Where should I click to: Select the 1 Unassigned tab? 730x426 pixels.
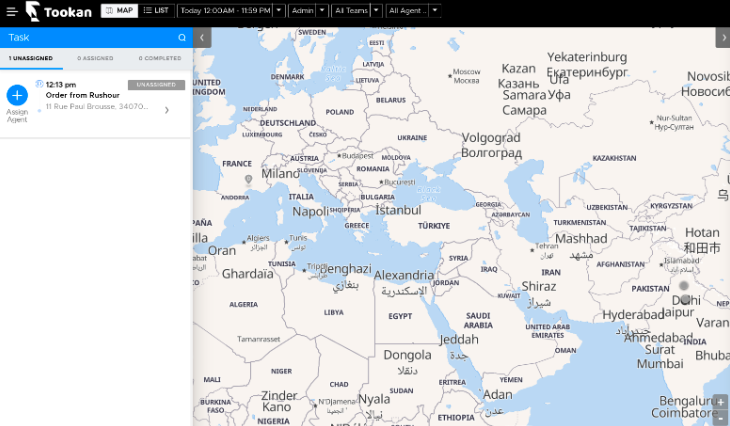coord(31,58)
